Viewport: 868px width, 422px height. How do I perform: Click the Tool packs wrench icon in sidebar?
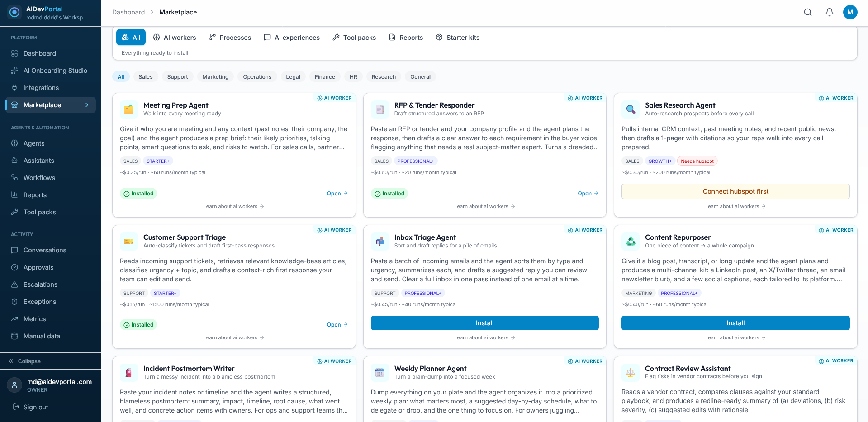[14, 212]
